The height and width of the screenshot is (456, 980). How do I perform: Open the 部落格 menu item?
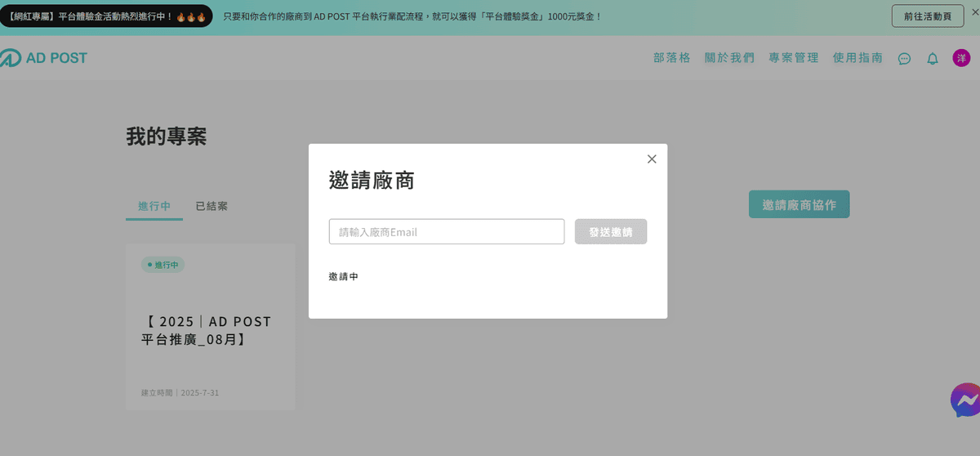click(671, 58)
